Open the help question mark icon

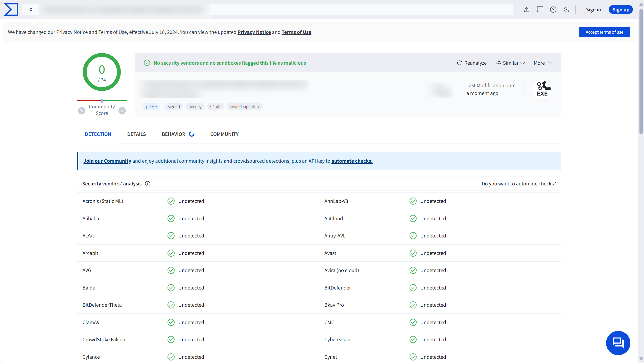coord(553,10)
